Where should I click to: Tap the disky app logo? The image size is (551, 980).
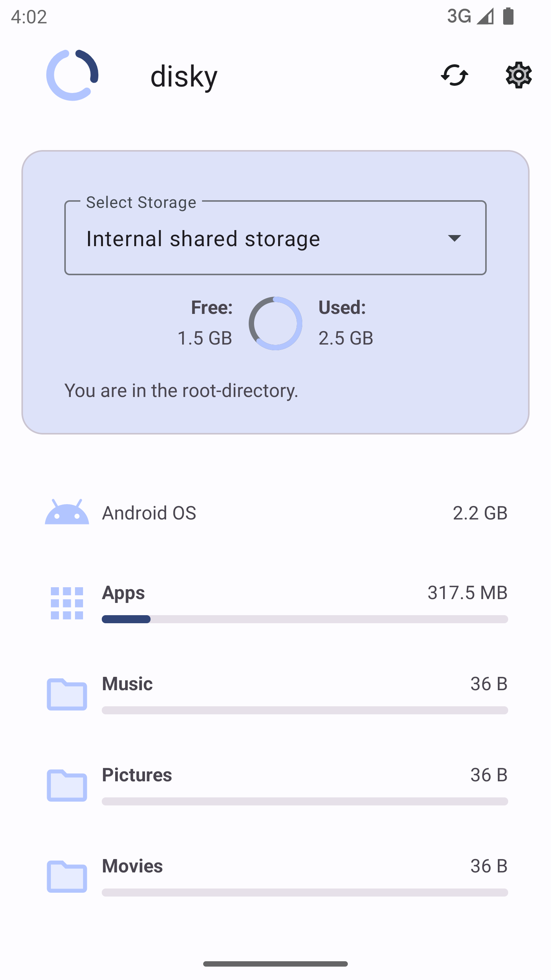pos(72,75)
